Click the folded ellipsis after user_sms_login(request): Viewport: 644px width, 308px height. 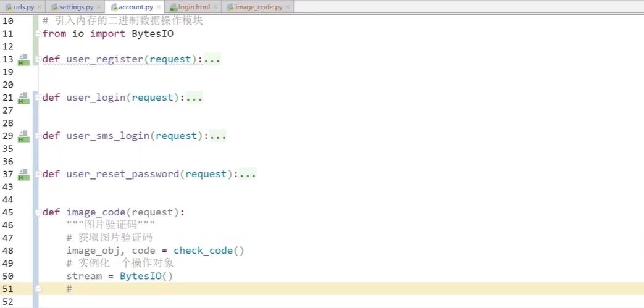(x=218, y=136)
